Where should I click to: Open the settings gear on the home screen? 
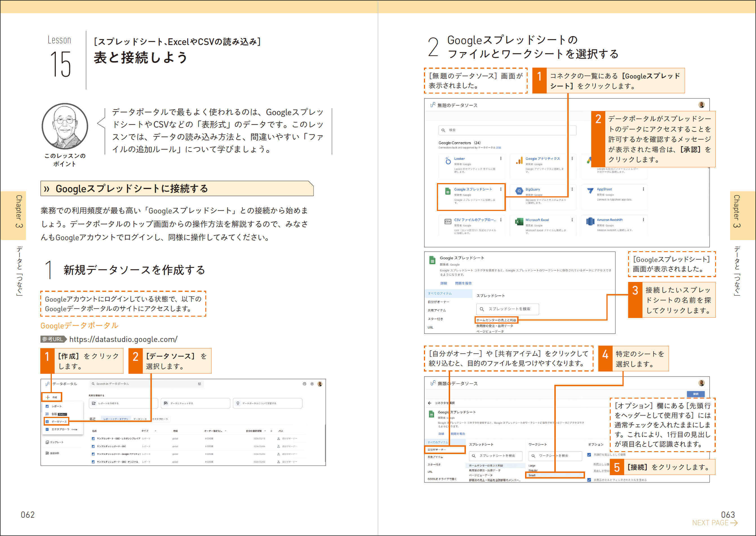(x=312, y=384)
